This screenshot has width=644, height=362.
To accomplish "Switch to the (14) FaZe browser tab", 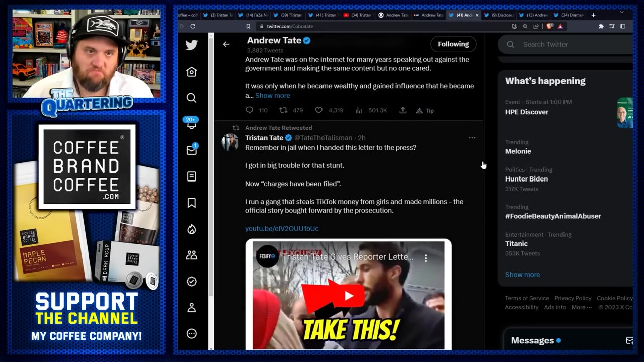I will (x=254, y=15).
